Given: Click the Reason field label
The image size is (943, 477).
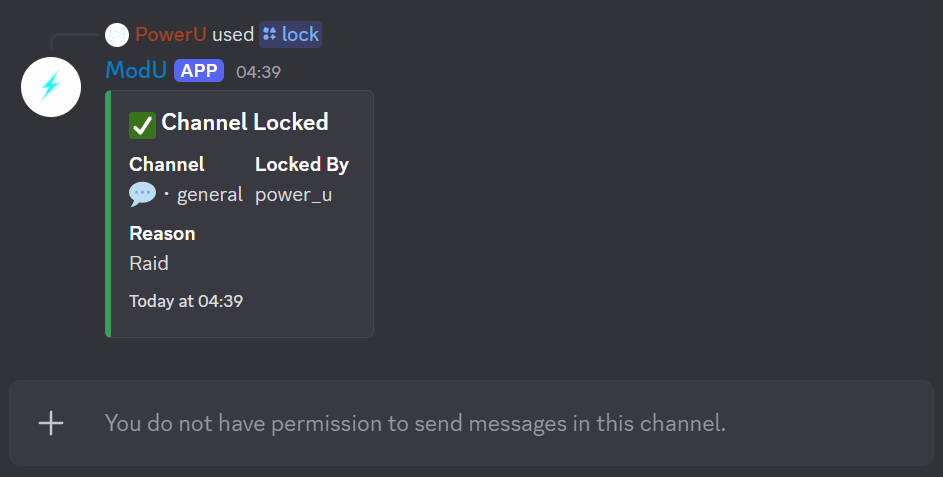Looking at the screenshot, I should tap(162, 233).
